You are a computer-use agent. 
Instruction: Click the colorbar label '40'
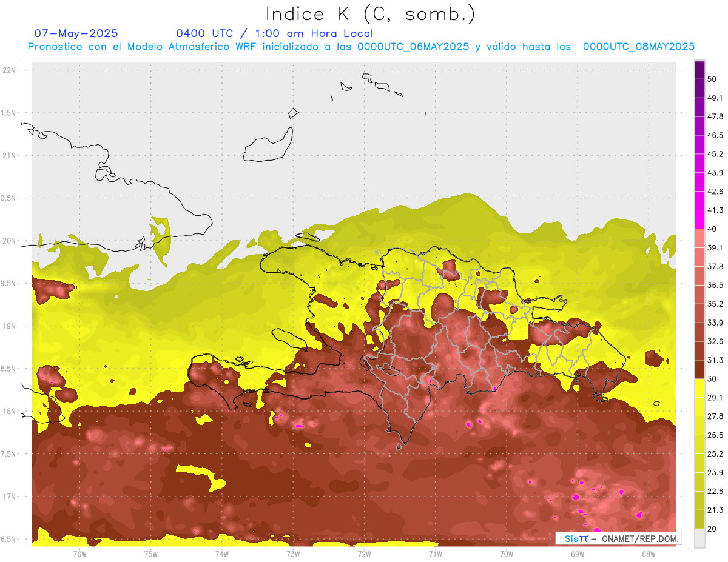(712, 229)
